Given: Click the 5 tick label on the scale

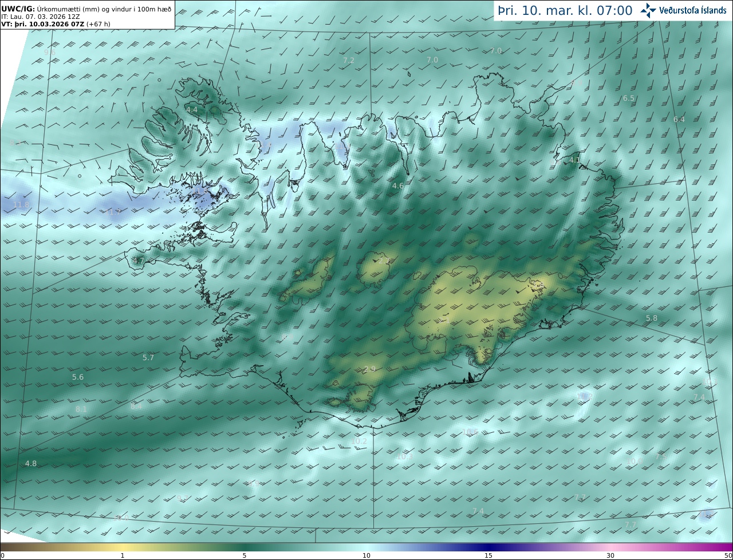Looking at the screenshot, I should 245,555.
